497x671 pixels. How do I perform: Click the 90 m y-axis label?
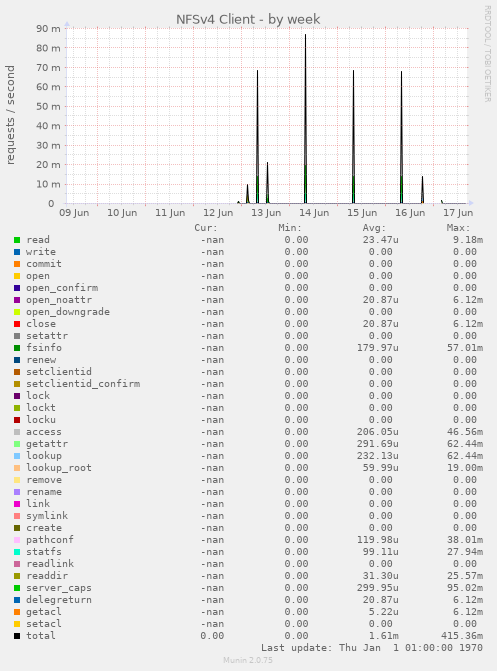[48, 29]
